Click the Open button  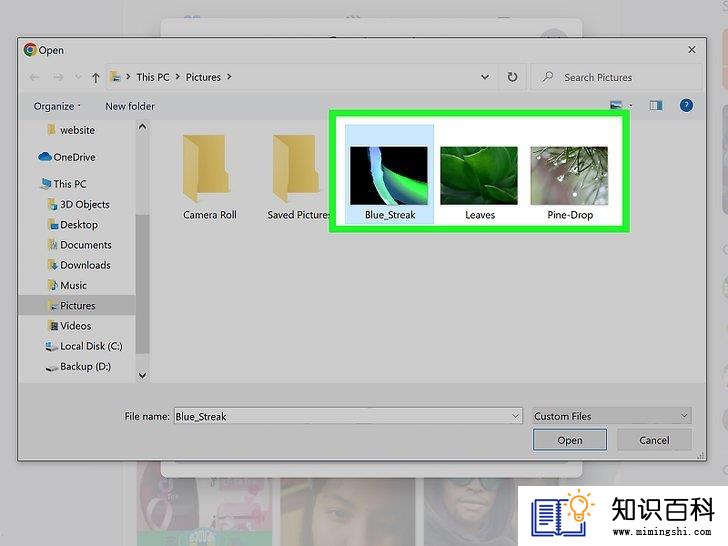click(570, 440)
